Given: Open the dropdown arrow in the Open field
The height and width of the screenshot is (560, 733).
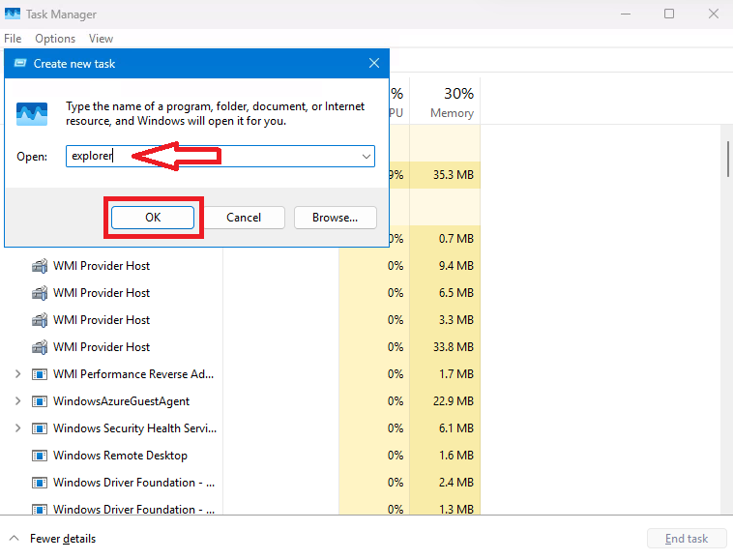Looking at the screenshot, I should [366, 156].
